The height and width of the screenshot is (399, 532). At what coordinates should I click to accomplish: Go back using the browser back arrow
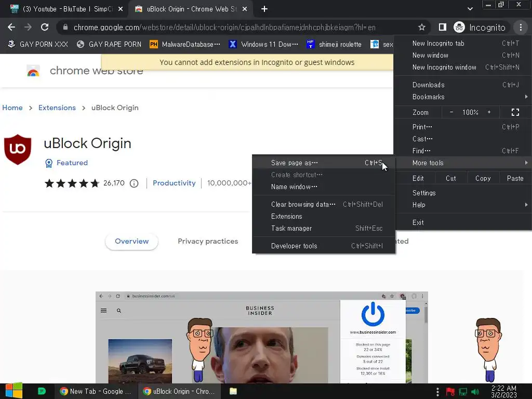tap(11, 27)
